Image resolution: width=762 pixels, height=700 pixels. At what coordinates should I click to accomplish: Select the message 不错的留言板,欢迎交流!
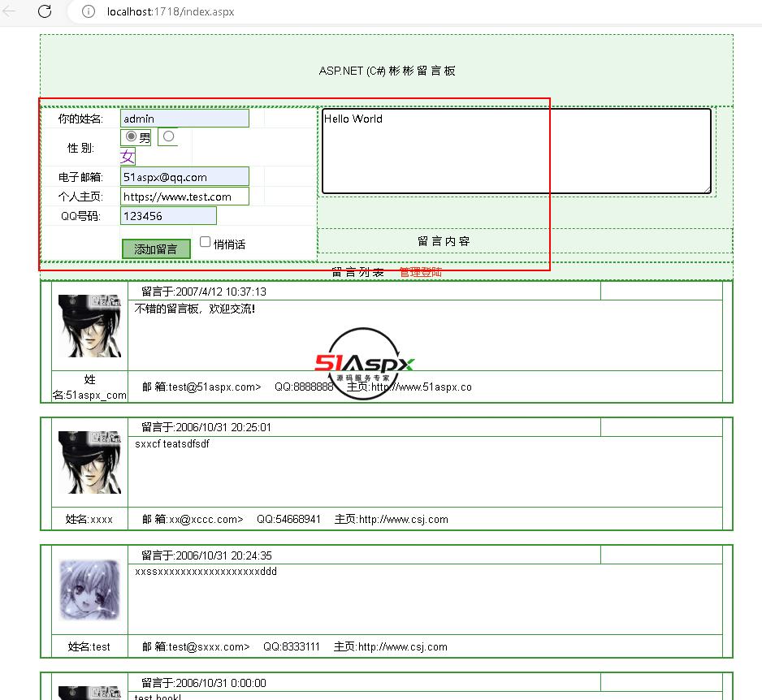(194, 309)
